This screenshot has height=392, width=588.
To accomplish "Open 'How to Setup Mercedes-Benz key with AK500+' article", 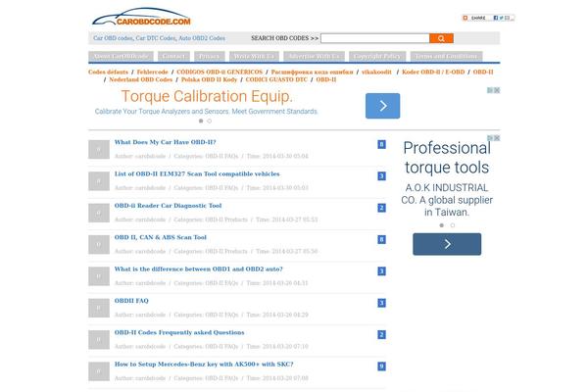I will 204,364.
